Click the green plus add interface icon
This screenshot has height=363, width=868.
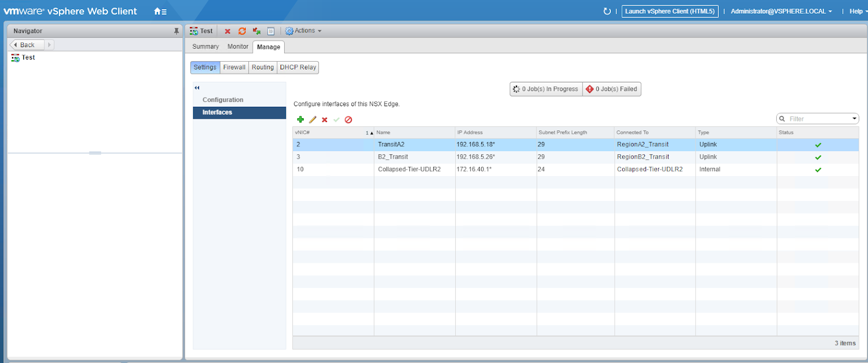pyautogui.click(x=300, y=120)
